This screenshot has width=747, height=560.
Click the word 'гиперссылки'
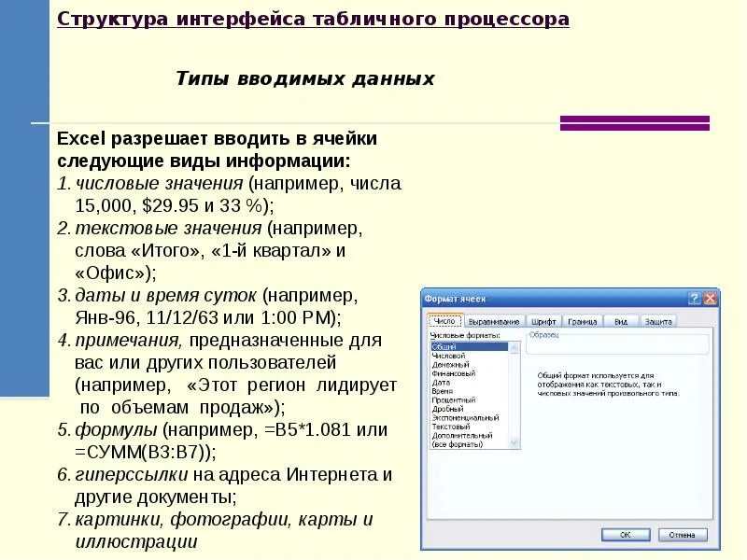[132, 475]
